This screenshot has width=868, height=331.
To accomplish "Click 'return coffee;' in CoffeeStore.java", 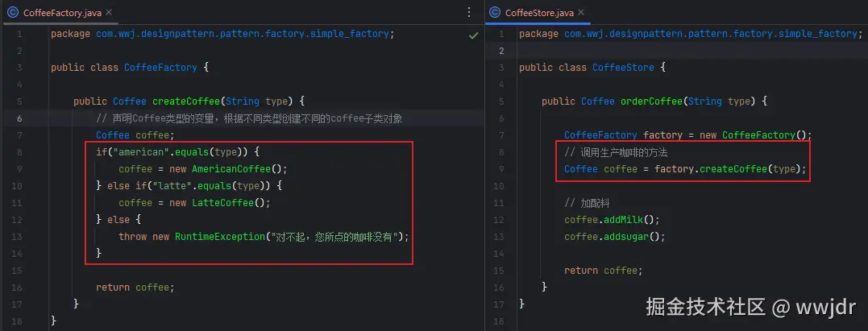I will pos(604,270).
